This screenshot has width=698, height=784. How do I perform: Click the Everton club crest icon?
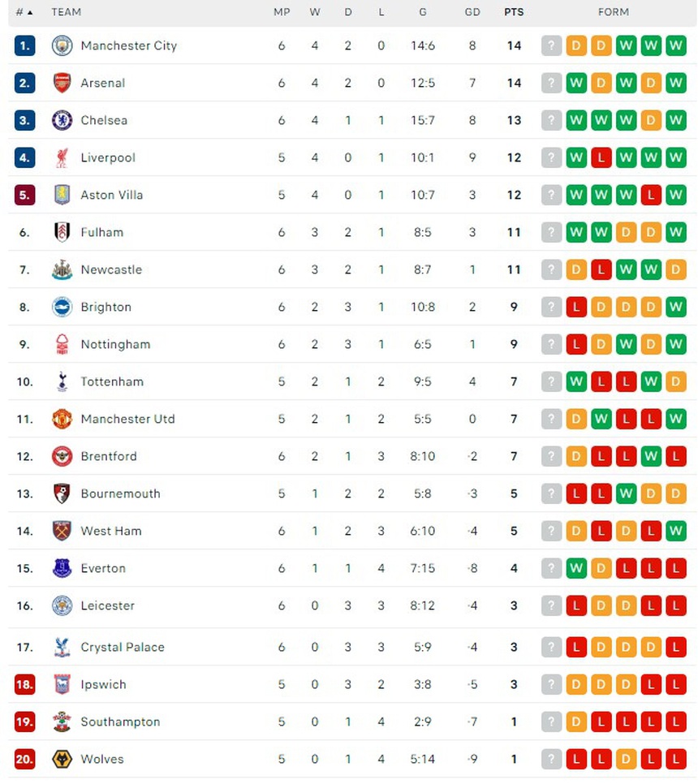(62, 569)
